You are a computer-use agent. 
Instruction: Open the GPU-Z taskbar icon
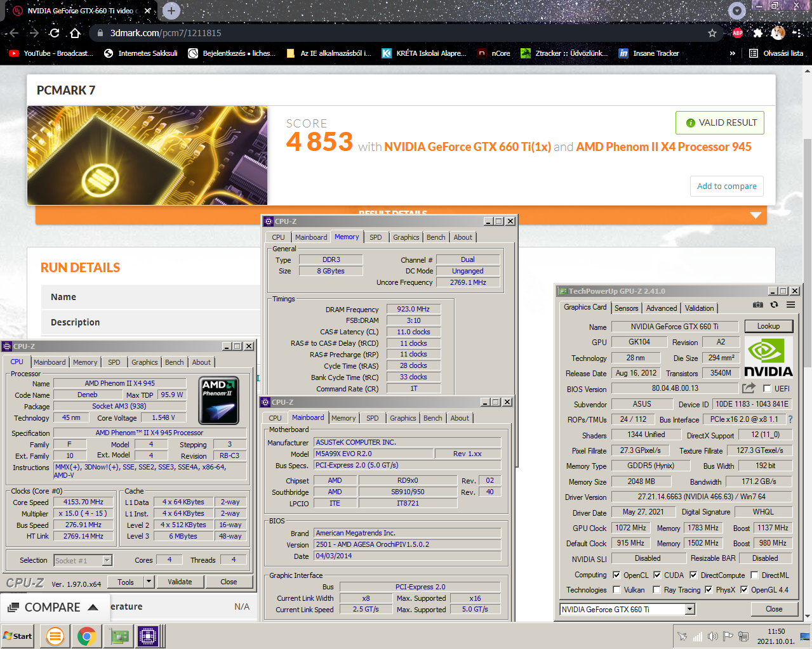point(119,636)
